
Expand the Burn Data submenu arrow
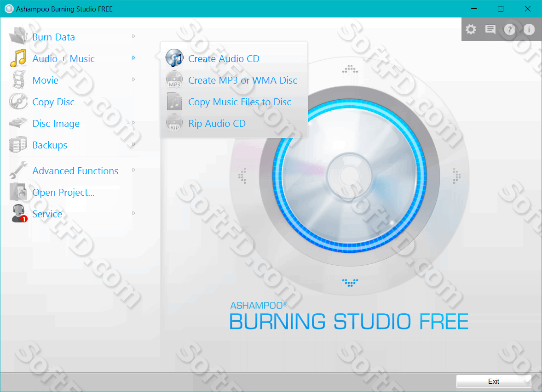pyautogui.click(x=134, y=36)
